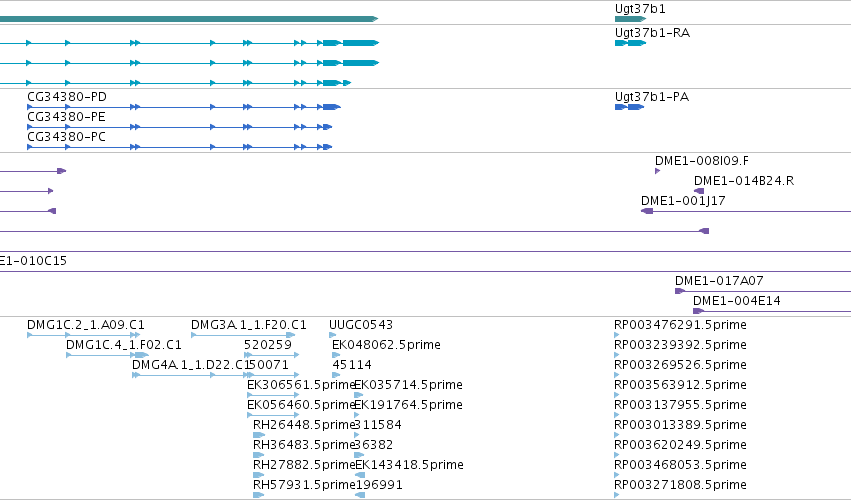851x500 pixels.
Task: Select the EK143418.5prime label
Action: [x=409, y=465]
